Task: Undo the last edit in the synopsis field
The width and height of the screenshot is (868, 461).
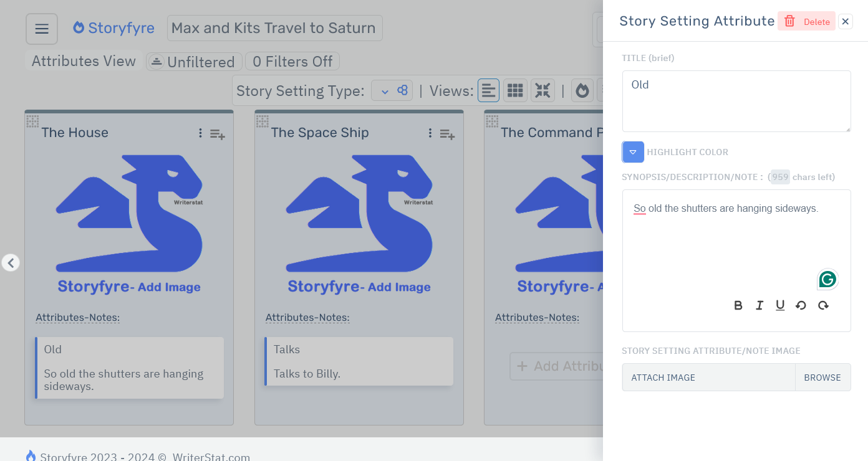Action: (x=801, y=305)
